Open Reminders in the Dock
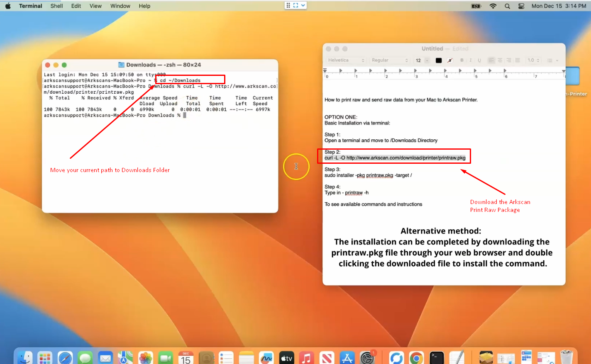The width and height of the screenshot is (591, 364). 226,358
